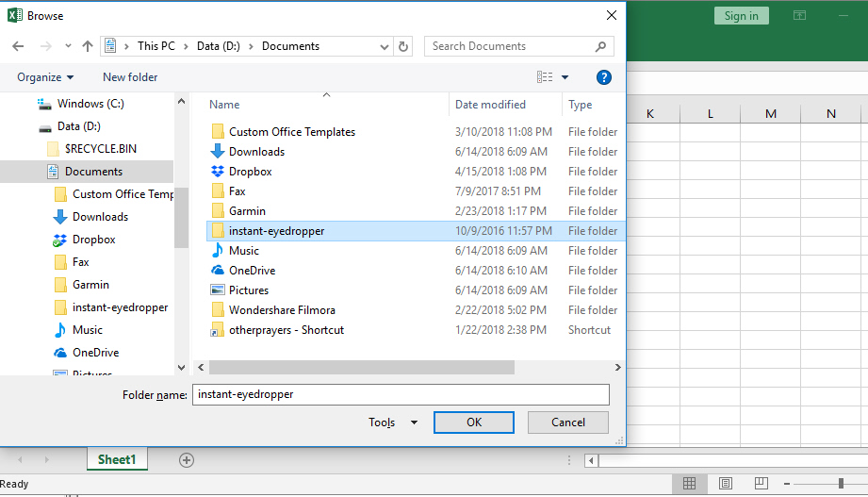Create a New folder
868x497 pixels.
130,77
